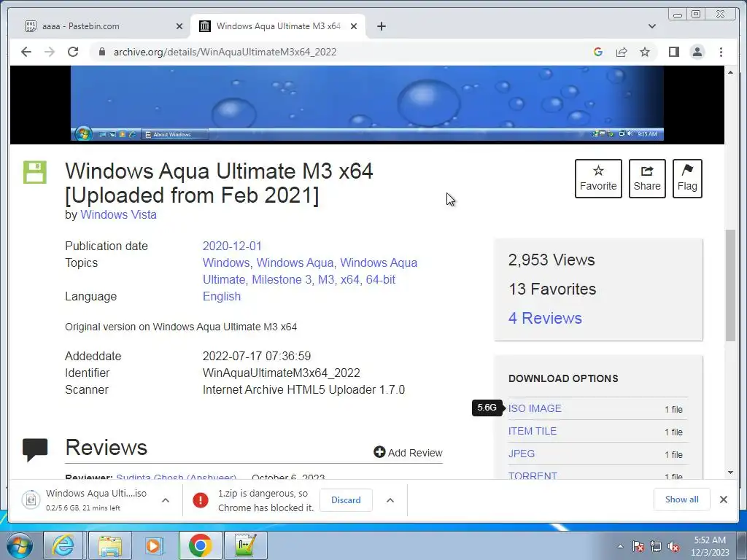The image size is (747, 560).
Task: Close the aaaa - Pastebin.com tab
Action: pos(179,26)
